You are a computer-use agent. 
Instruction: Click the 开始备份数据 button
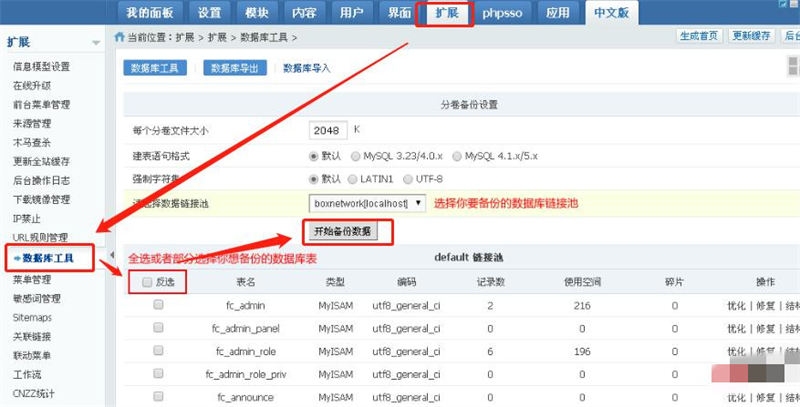point(342,231)
